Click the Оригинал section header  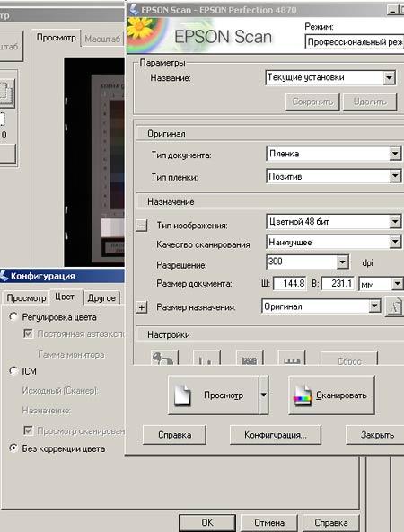(270, 134)
